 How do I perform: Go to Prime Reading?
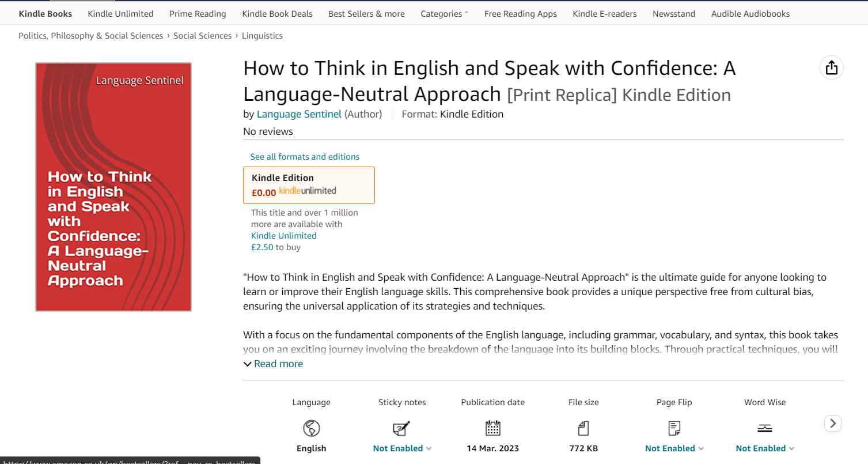pos(198,14)
